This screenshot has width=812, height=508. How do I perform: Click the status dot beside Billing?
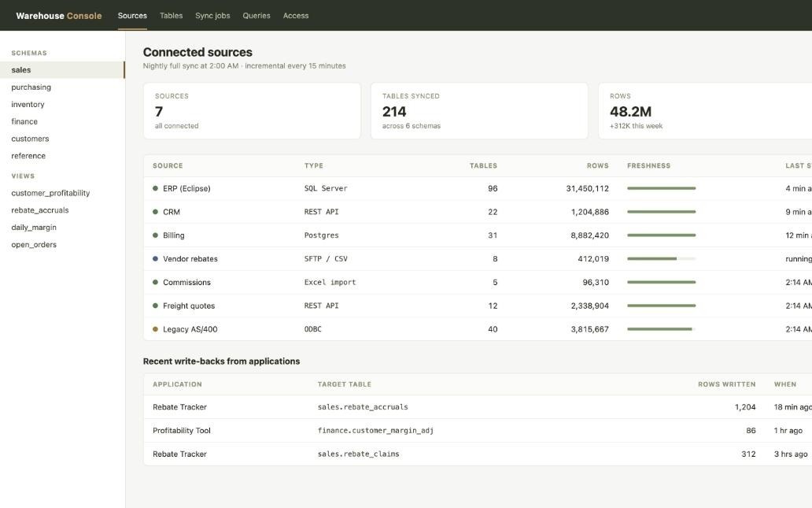pos(155,235)
